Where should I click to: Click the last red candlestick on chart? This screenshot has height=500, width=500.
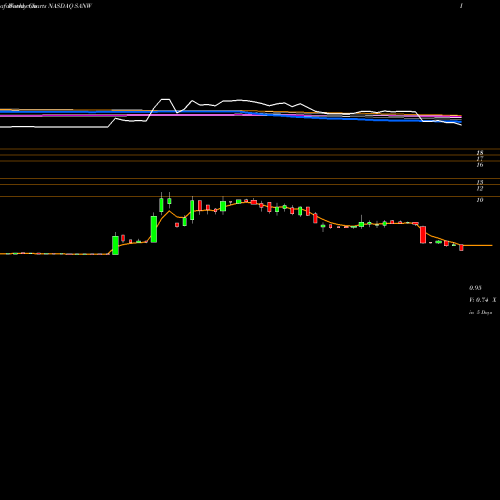pyautogui.click(x=461, y=247)
